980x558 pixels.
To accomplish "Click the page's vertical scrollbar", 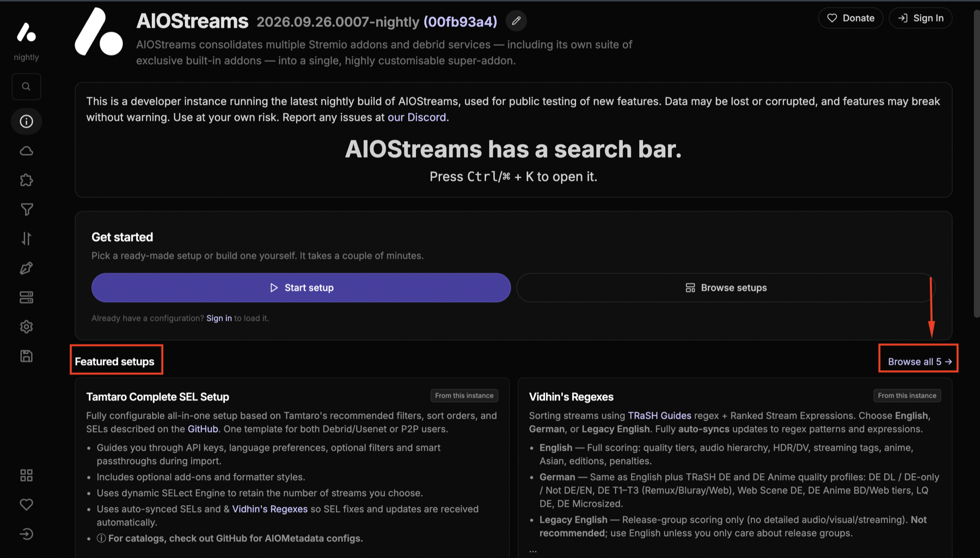I will pos(976,163).
